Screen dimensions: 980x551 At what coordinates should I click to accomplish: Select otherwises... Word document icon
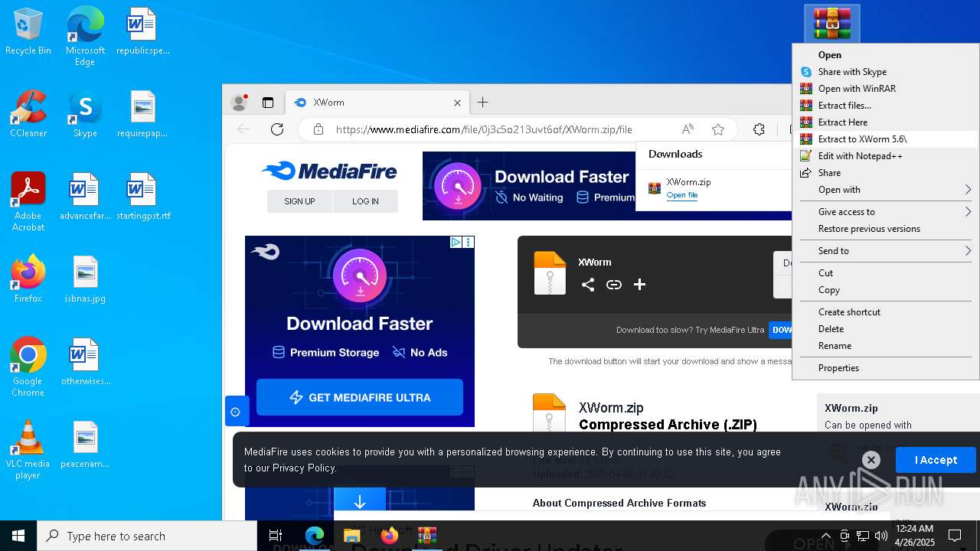pyautogui.click(x=85, y=363)
